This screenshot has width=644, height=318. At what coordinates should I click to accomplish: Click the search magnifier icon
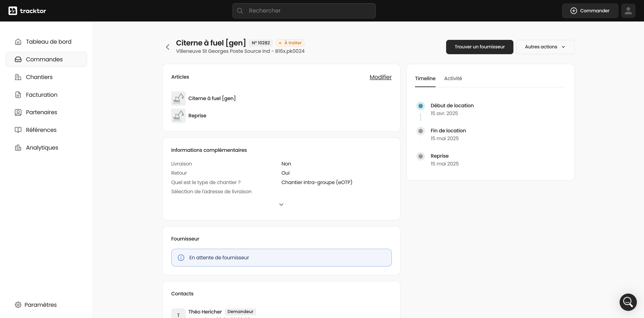(240, 11)
